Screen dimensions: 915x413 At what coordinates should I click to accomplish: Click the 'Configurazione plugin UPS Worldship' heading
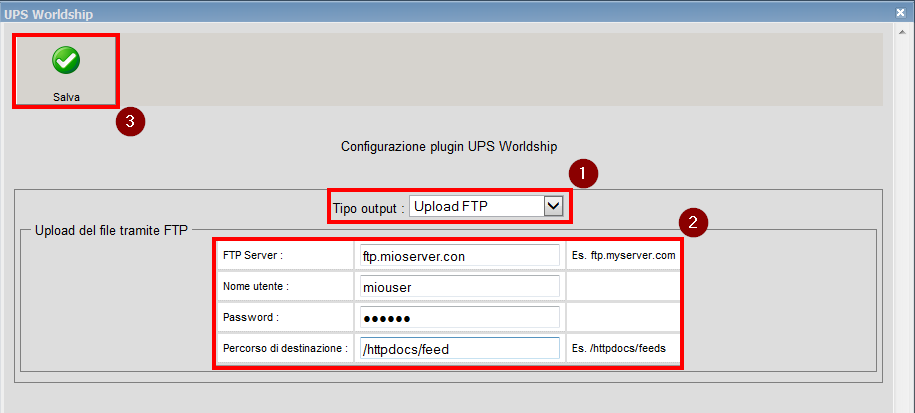tap(449, 146)
